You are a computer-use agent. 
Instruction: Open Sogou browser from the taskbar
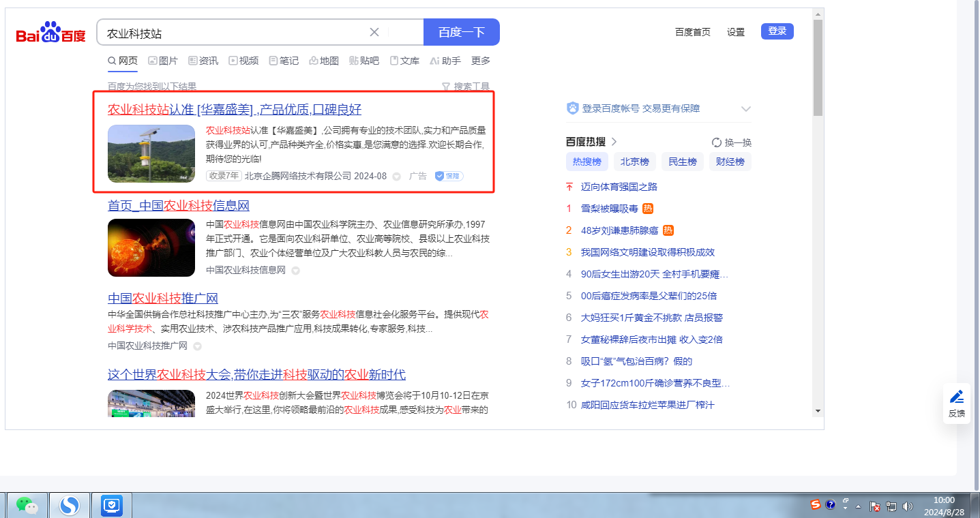tap(69, 505)
